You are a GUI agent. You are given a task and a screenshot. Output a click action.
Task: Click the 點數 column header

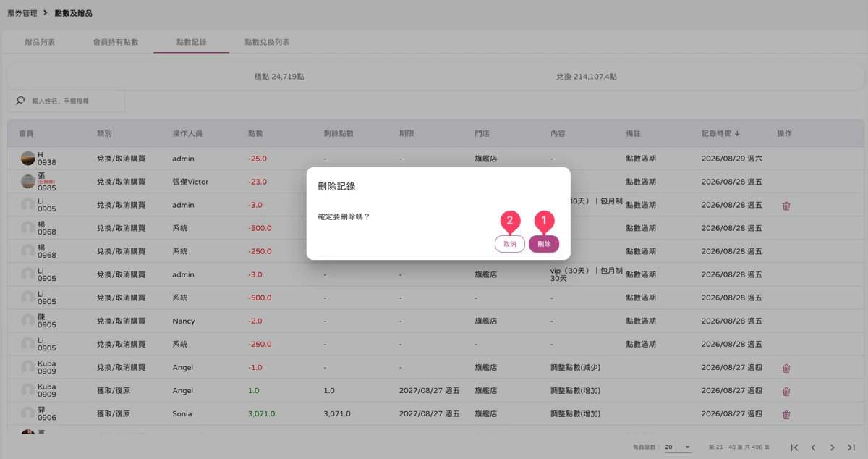pyautogui.click(x=255, y=134)
